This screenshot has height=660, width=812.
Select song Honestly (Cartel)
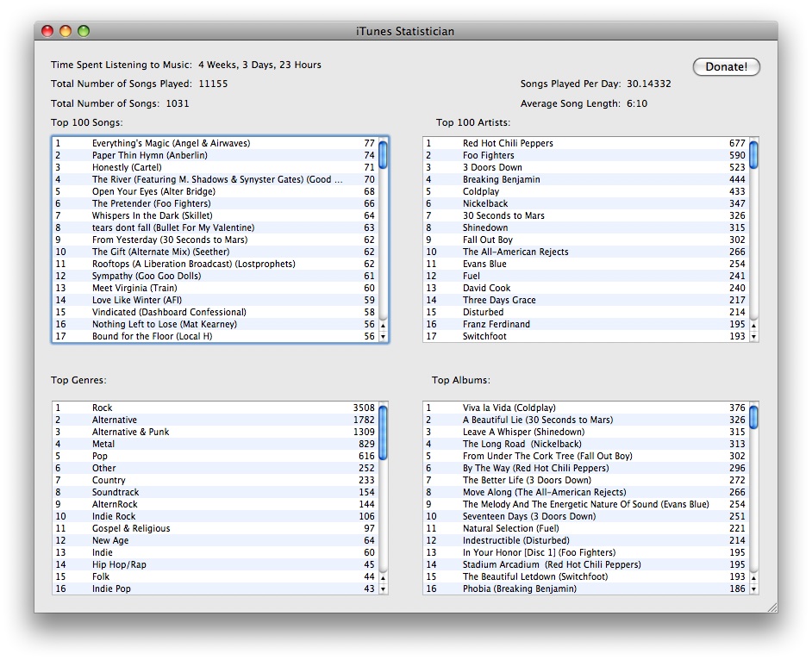[215, 167]
